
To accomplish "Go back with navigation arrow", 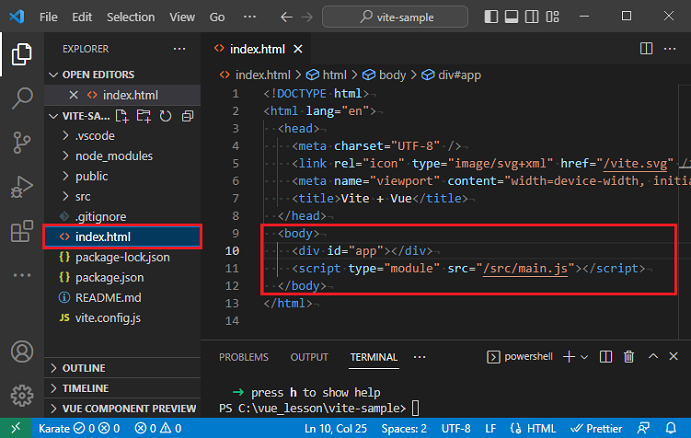I will click(286, 17).
